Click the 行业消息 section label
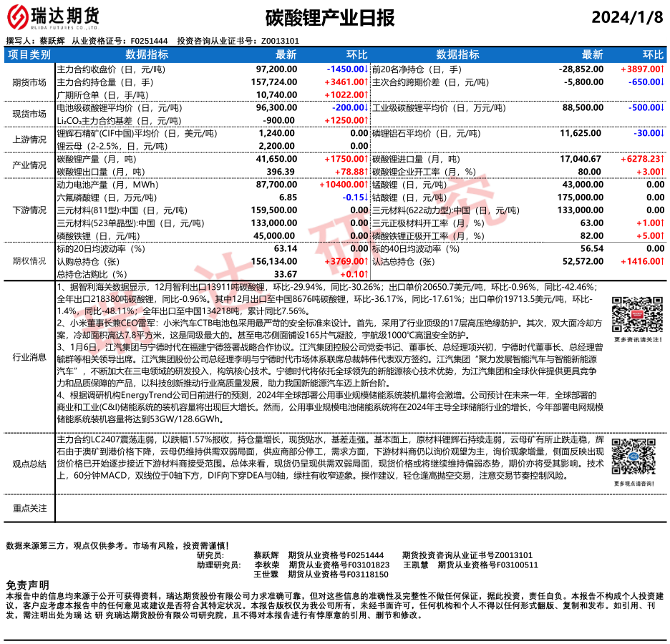This screenshot has height=644, width=670. tap(29, 356)
